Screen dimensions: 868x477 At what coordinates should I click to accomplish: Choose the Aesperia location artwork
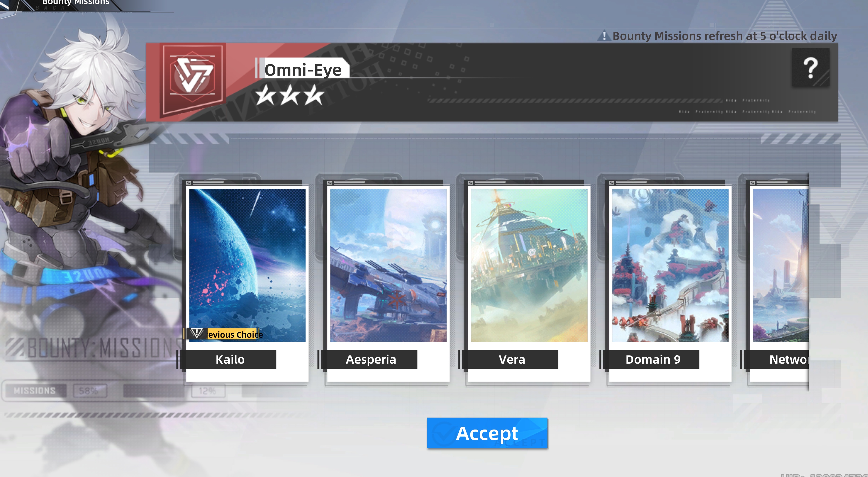(x=388, y=265)
